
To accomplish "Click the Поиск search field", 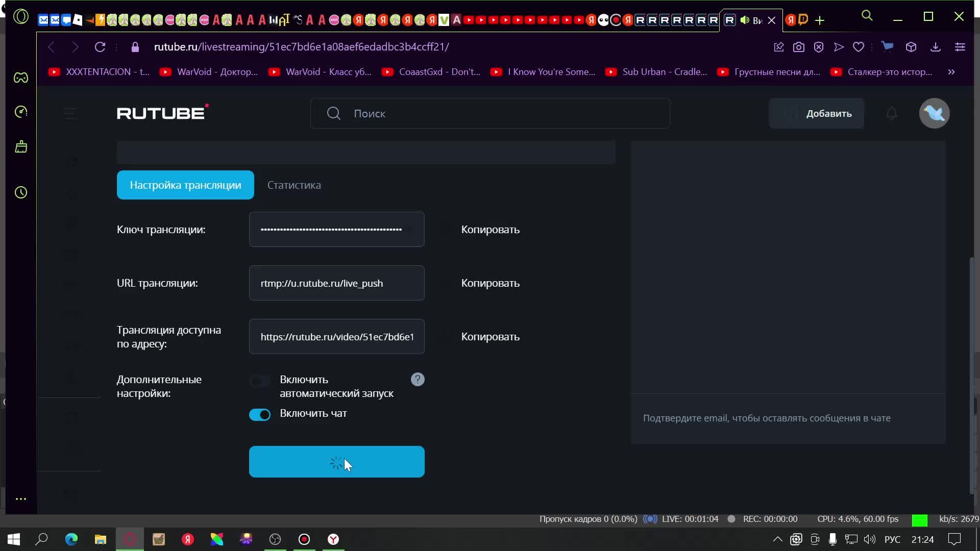I will click(490, 113).
